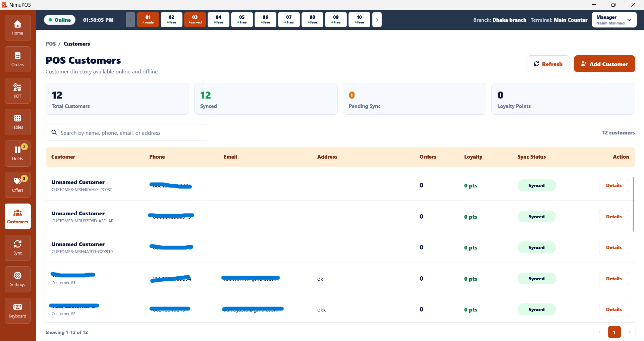Click the Holds badge showing 2
The width and height of the screenshot is (644, 341).
click(24, 147)
